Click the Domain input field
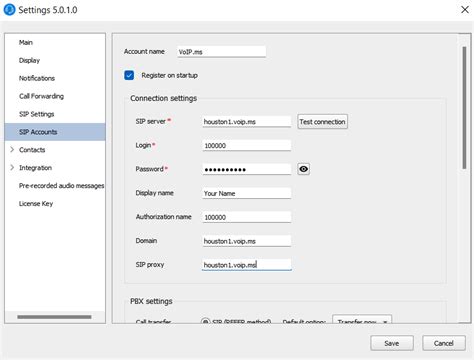Viewport: 474px width, 360px height. pyautogui.click(x=247, y=241)
